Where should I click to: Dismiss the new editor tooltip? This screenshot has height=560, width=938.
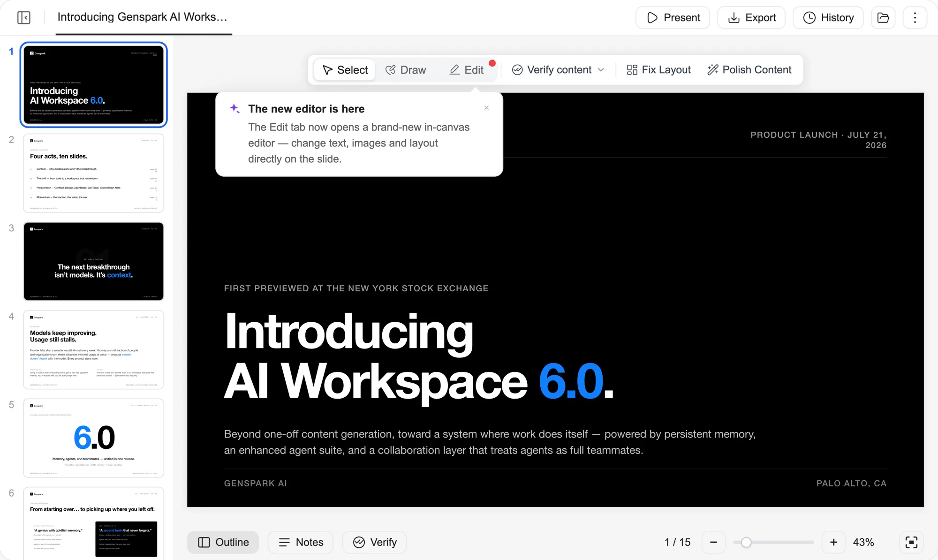coord(486,108)
